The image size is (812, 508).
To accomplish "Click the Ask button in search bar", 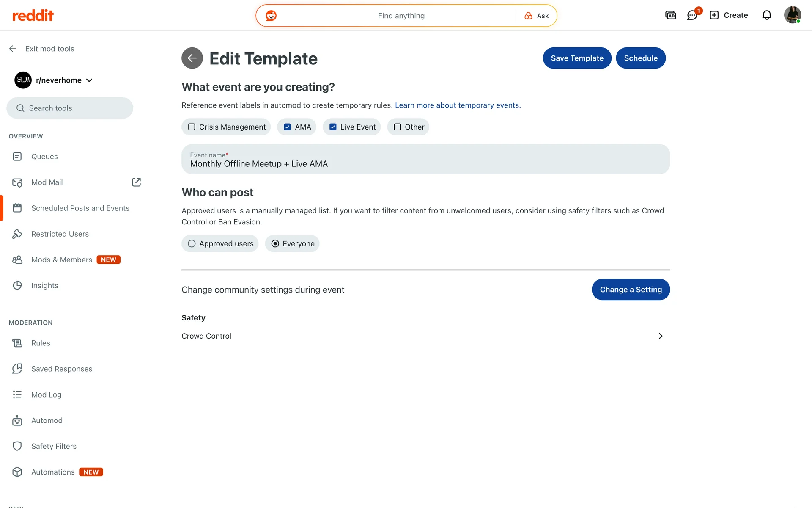I will (537, 16).
